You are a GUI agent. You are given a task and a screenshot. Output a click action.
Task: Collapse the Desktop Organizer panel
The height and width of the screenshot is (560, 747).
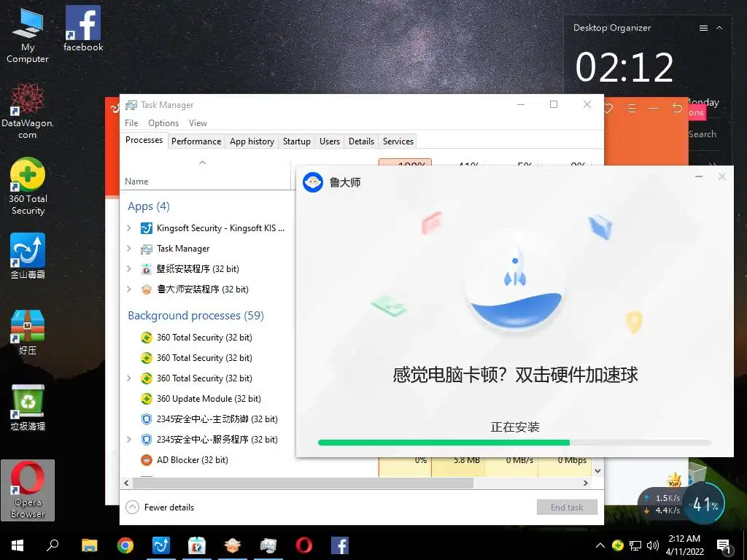tap(719, 28)
